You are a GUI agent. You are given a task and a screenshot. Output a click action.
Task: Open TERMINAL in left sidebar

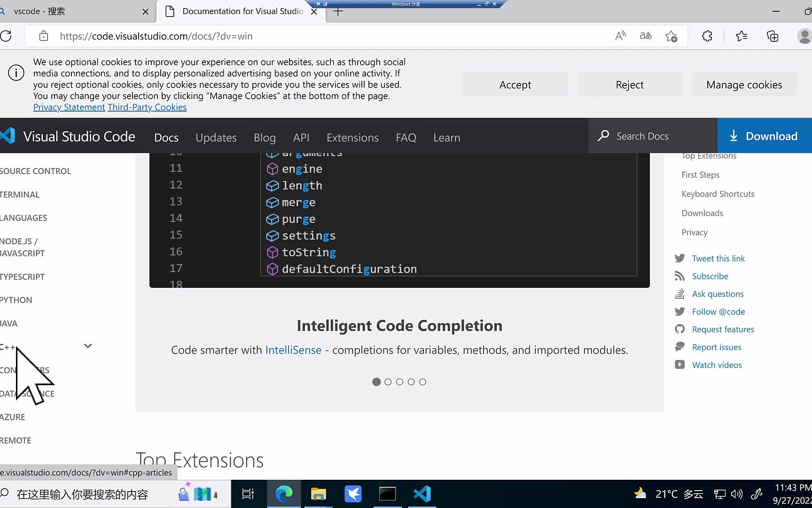20,195
